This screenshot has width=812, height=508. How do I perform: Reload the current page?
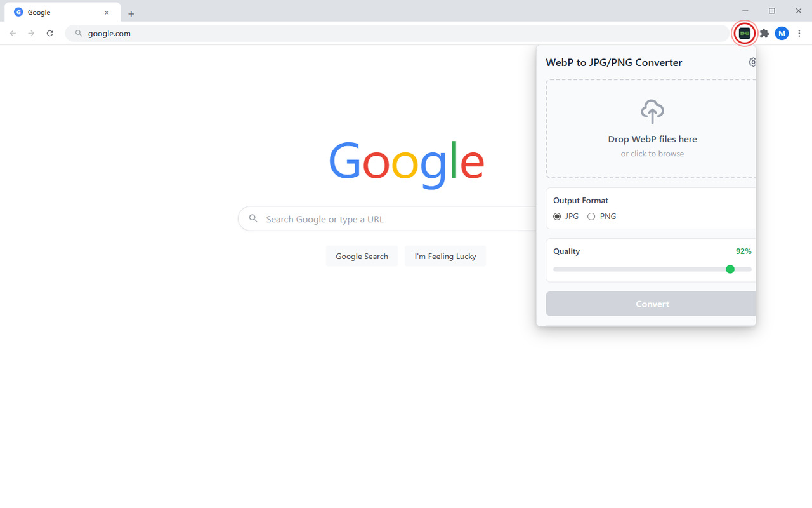(50, 33)
